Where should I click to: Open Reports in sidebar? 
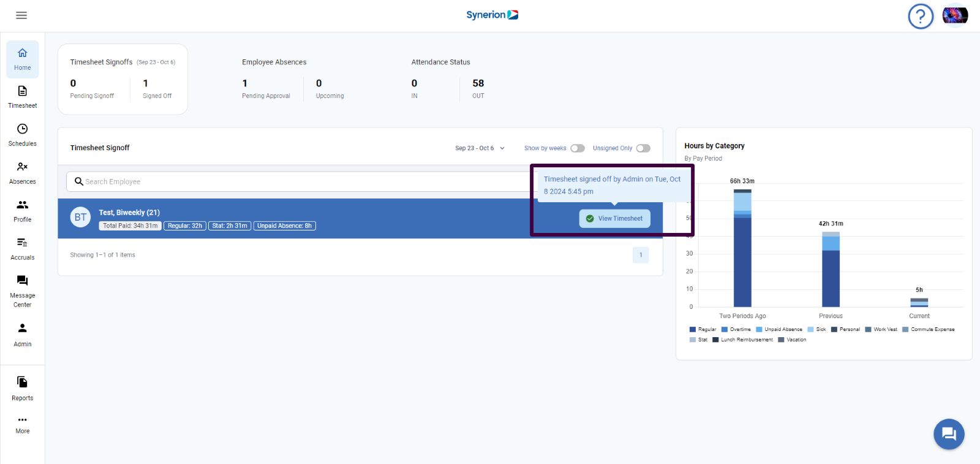[23, 389]
